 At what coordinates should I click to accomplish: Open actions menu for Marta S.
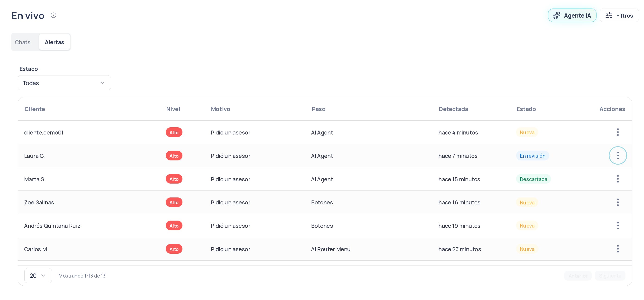pos(618,179)
